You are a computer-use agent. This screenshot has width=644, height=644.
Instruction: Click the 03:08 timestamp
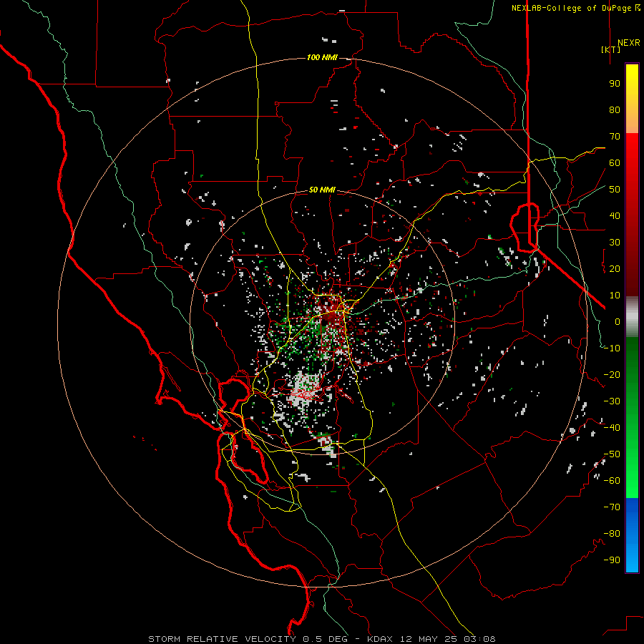pyautogui.click(x=480, y=639)
